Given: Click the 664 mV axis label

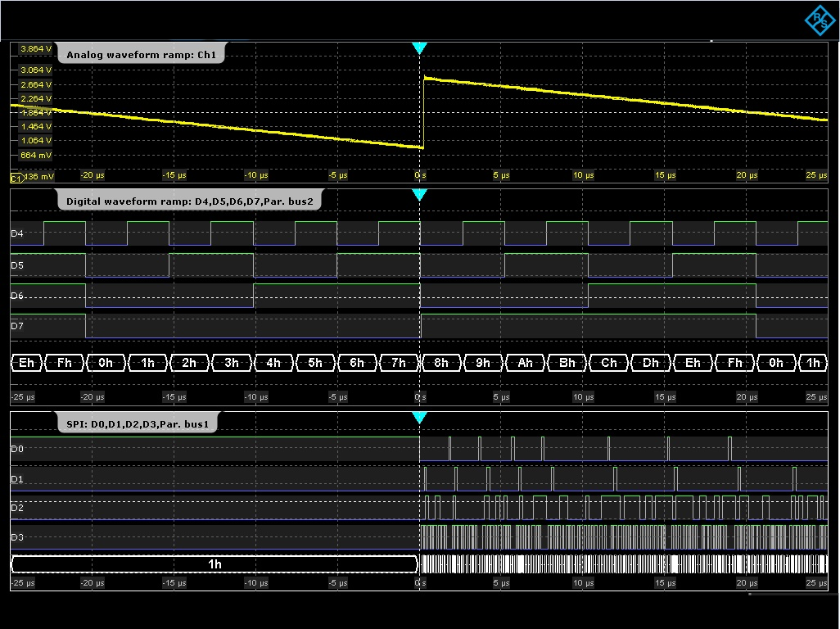Looking at the screenshot, I should (x=35, y=156).
